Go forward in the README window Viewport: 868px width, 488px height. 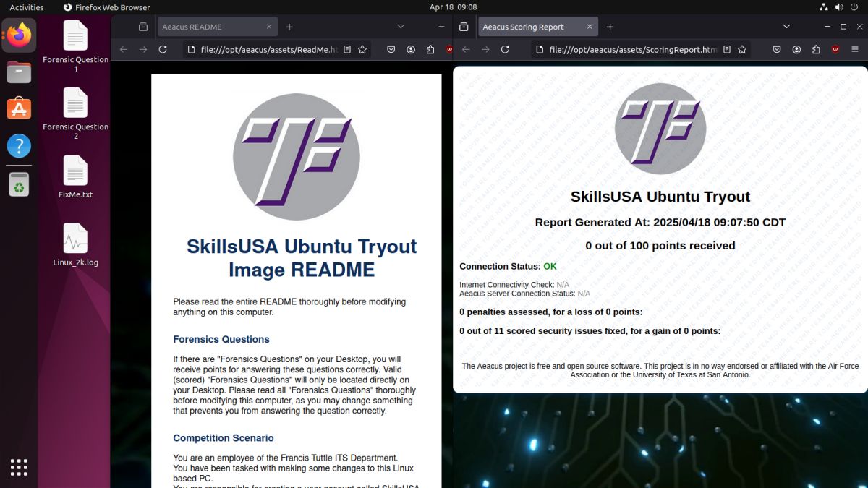tap(143, 50)
